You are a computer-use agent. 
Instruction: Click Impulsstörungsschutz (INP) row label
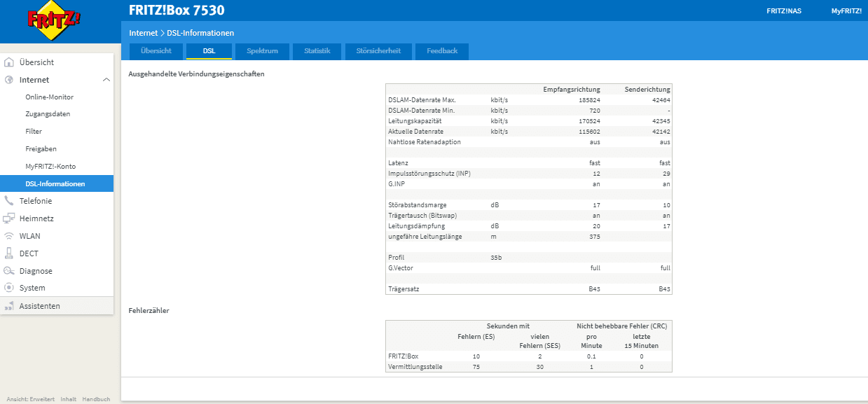(429, 174)
